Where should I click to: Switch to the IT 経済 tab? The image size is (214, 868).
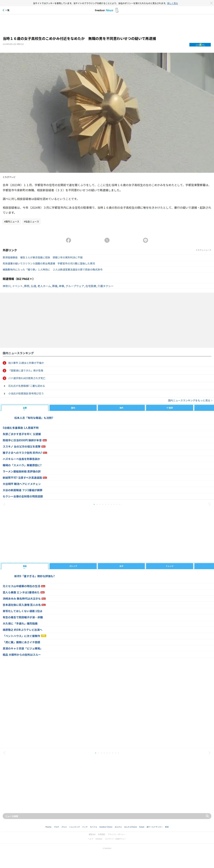(x=169, y=408)
